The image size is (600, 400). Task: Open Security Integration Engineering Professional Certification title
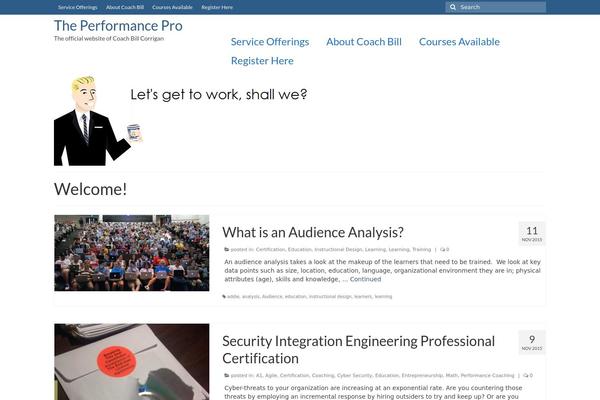click(359, 350)
